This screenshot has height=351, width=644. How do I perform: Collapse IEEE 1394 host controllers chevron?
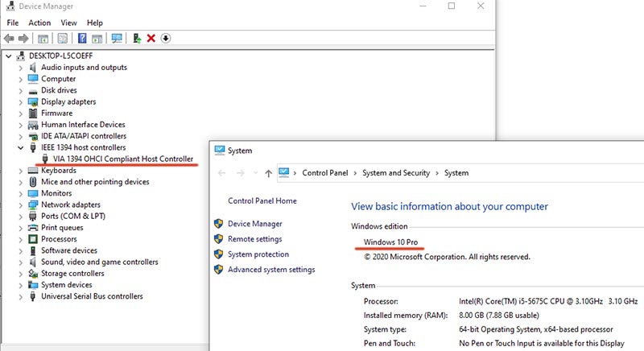(21, 148)
